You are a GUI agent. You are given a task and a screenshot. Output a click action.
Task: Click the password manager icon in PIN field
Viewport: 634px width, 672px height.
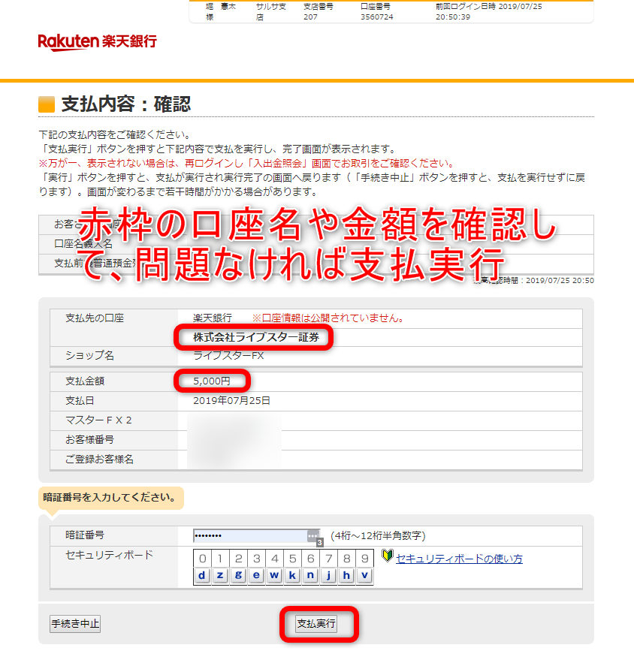pos(314,536)
